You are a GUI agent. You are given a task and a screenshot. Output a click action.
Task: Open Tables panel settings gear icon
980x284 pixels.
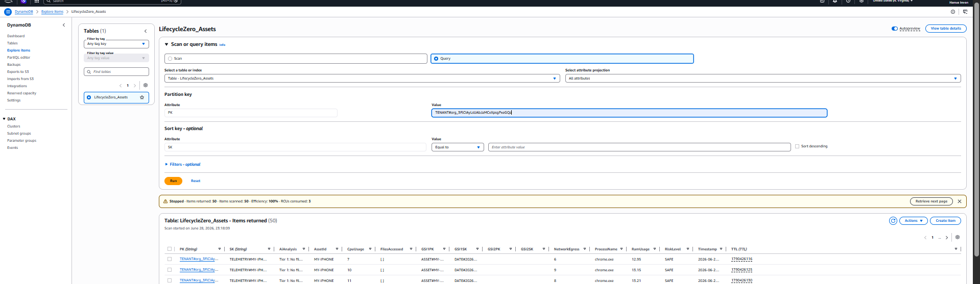[x=146, y=86]
